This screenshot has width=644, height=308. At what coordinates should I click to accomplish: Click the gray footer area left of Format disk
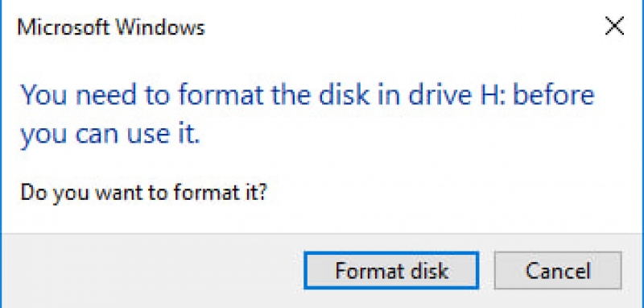tap(152, 271)
